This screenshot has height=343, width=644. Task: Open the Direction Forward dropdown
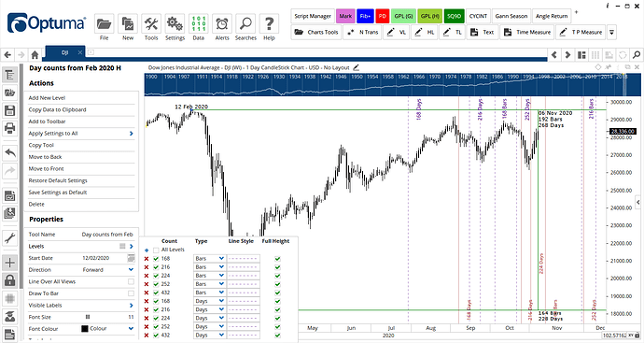(131, 270)
